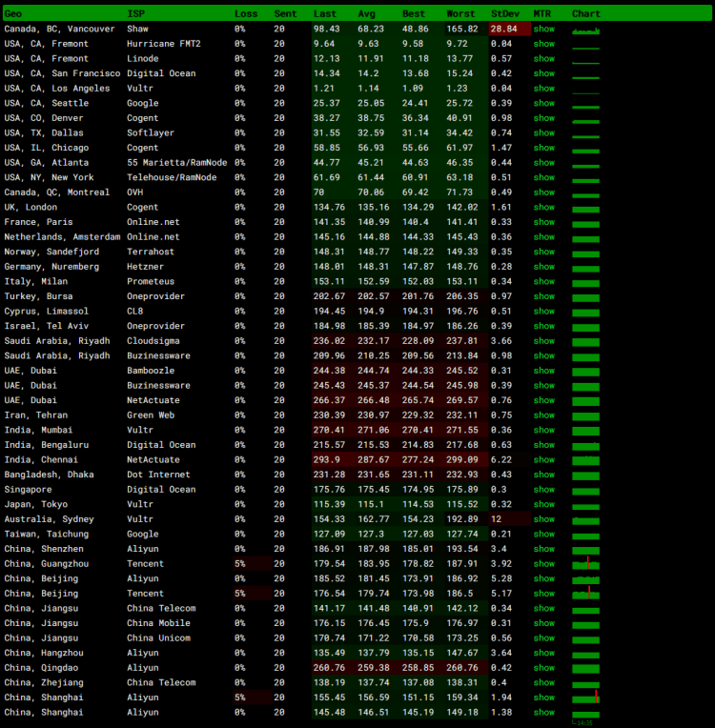The width and height of the screenshot is (715, 728).
Task: Open MTR for Canada, BC, Vancouver Shaw
Action: click(x=543, y=29)
